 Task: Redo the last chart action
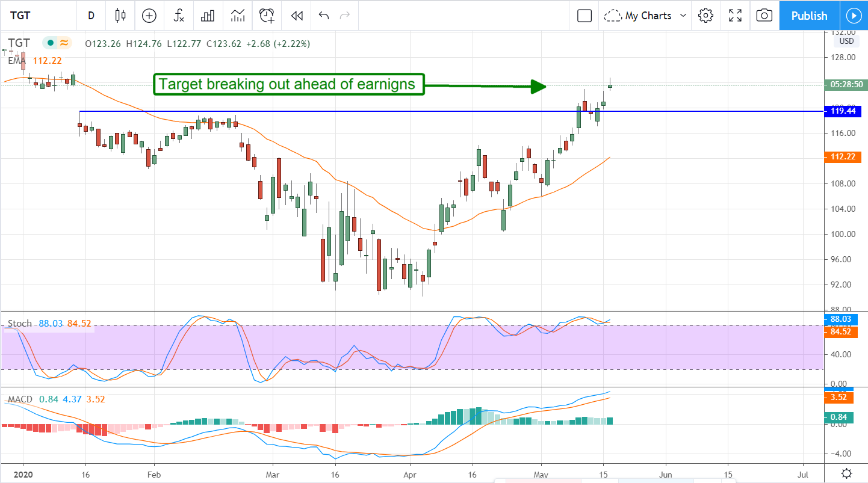345,16
